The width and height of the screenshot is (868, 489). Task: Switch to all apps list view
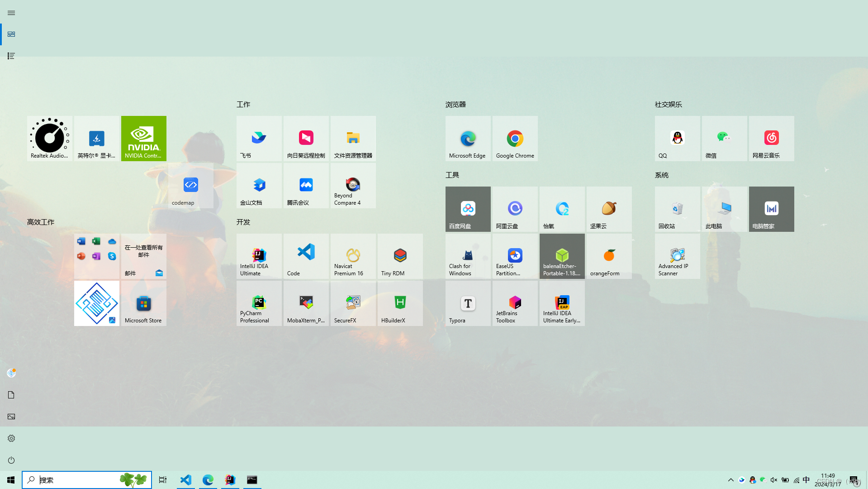tap(11, 56)
